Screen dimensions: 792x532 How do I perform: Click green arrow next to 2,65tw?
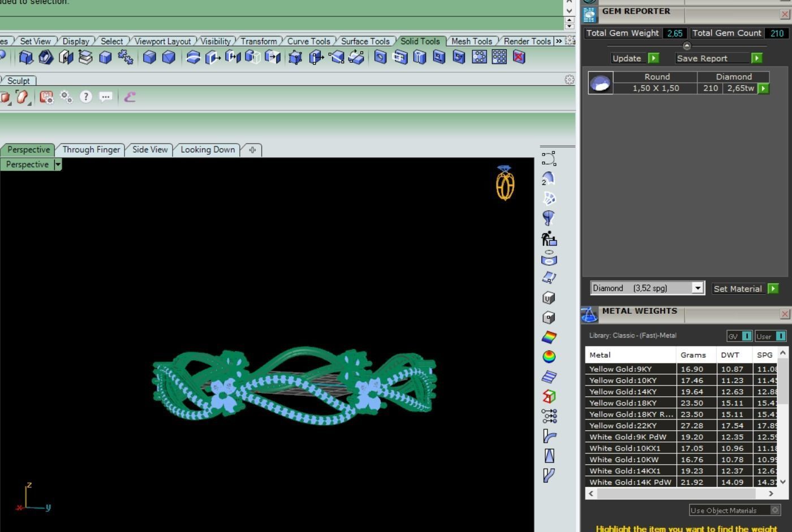click(764, 88)
